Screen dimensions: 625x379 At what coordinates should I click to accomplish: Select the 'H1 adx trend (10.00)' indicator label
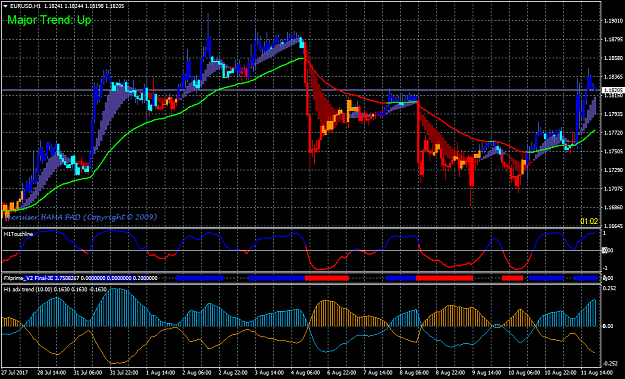(x=28, y=289)
